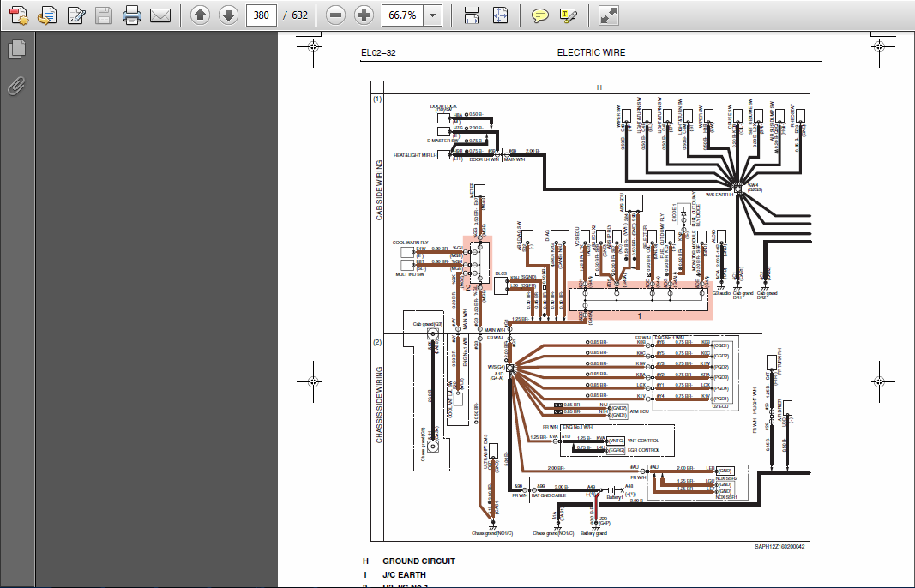Screen dimensions: 915x588
Task: Print the document with printer icon
Action: click(132, 15)
